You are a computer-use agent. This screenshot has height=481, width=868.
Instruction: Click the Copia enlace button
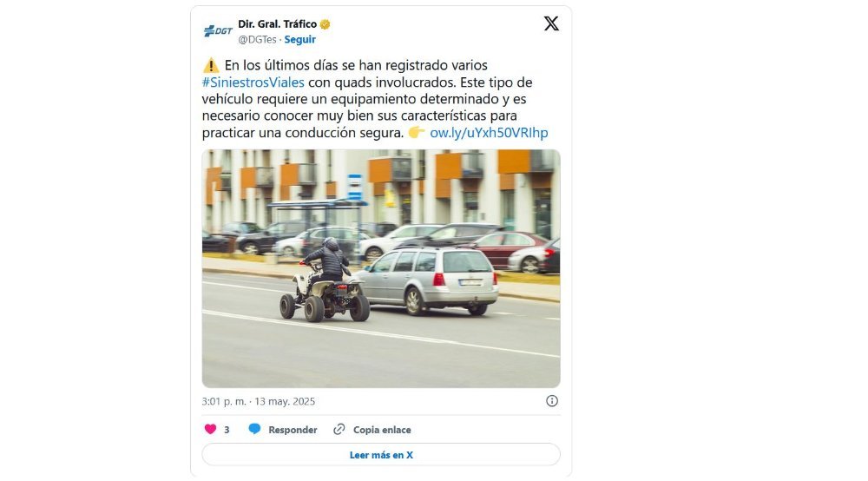(382, 430)
